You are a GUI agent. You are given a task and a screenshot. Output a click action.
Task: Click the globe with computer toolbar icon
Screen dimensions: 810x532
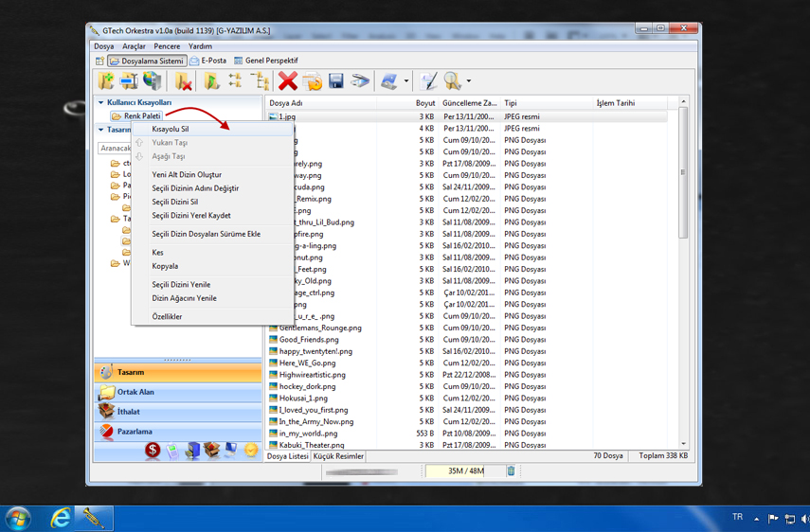[152, 82]
